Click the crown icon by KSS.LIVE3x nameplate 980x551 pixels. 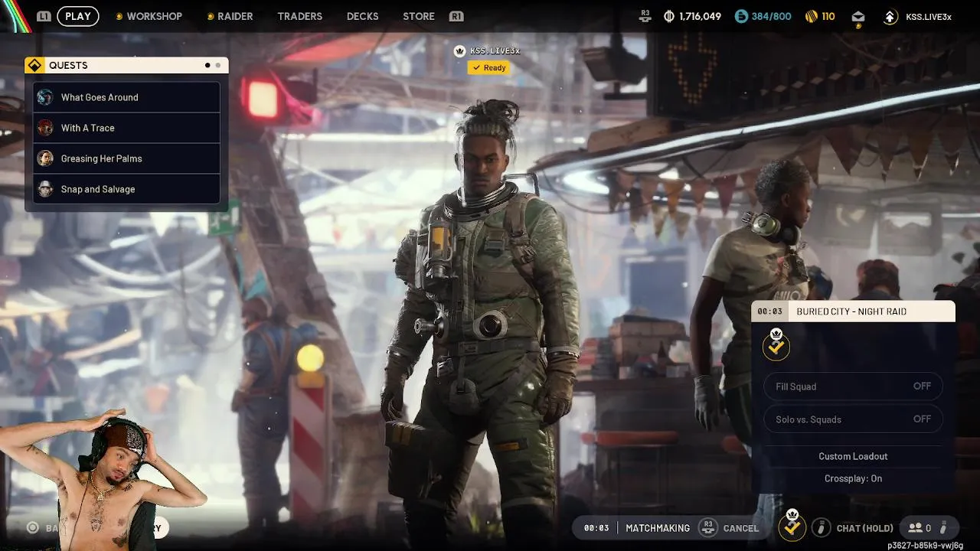[459, 51]
